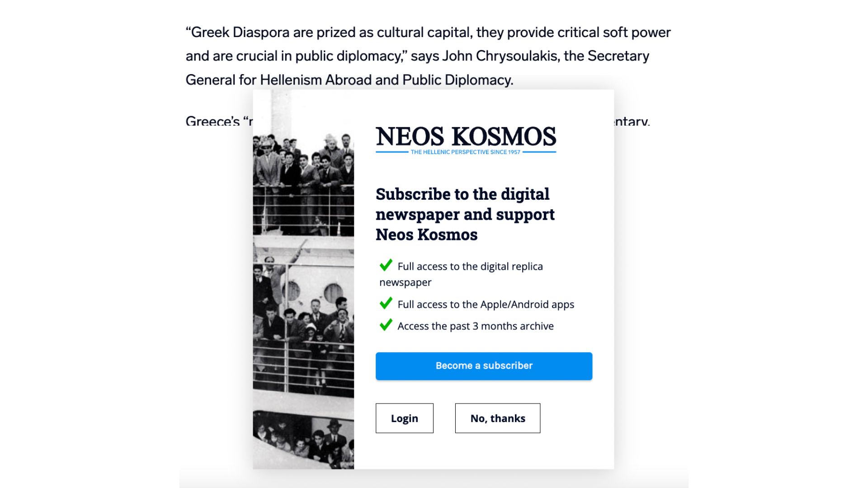
Task: Click 'Secretary' in the article's second line
Action: point(618,56)
